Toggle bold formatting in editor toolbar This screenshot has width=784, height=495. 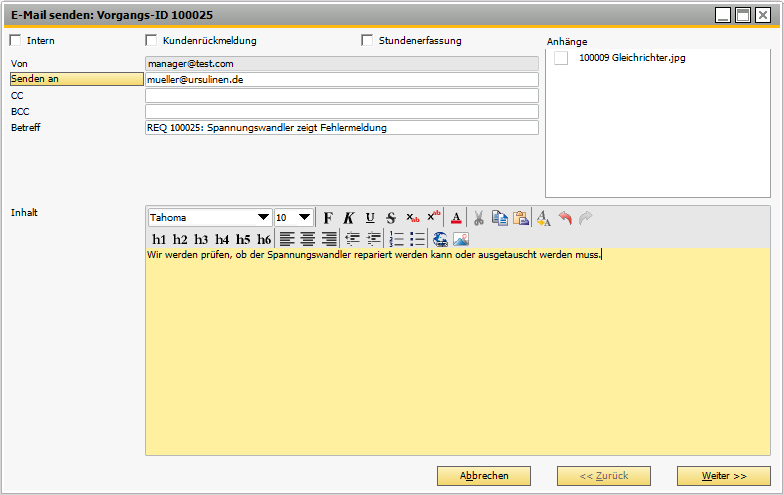point(328,218)
